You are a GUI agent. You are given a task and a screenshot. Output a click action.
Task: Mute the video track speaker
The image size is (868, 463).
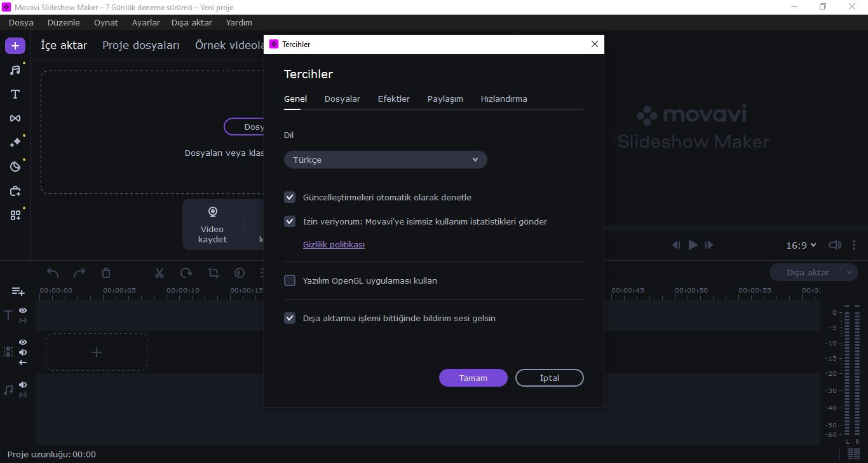[x=23, y=352]
